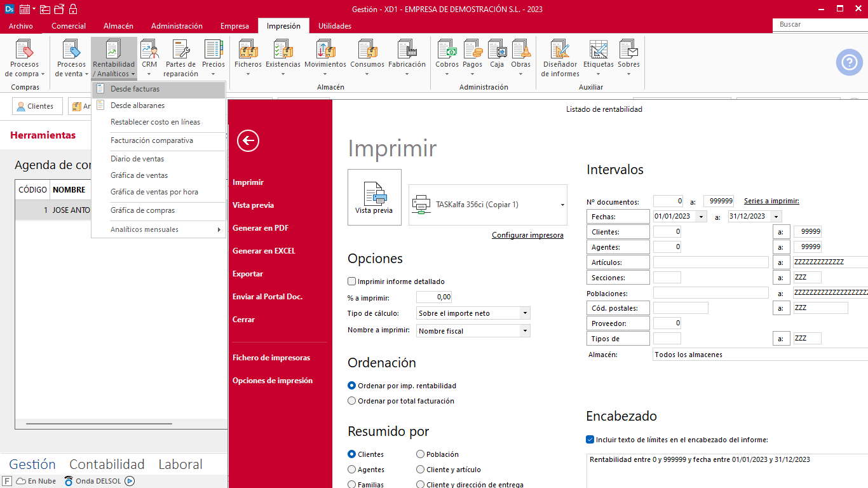This screenshot has width=868, height=488.
Task: Click the back arrow circle icon
Action: 248,140
